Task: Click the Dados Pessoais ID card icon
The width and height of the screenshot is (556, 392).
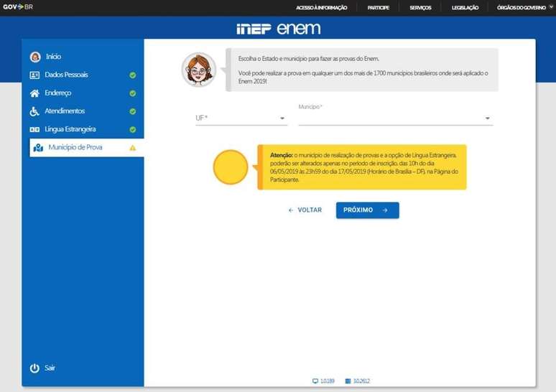Action: (34, 75)
